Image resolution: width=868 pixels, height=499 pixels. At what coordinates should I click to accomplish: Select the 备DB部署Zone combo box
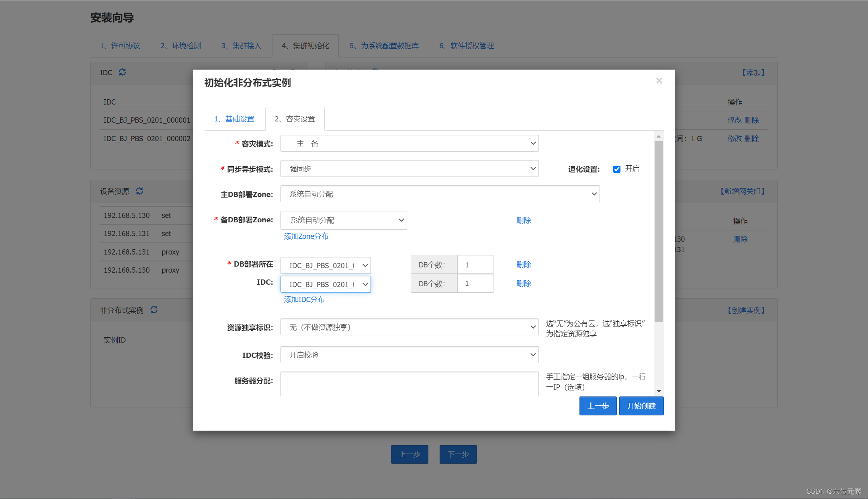[344, 220]
